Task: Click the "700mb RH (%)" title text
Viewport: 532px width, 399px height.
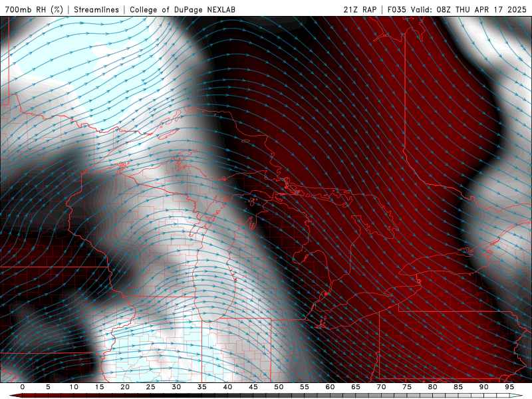Action: click(35, 9)
